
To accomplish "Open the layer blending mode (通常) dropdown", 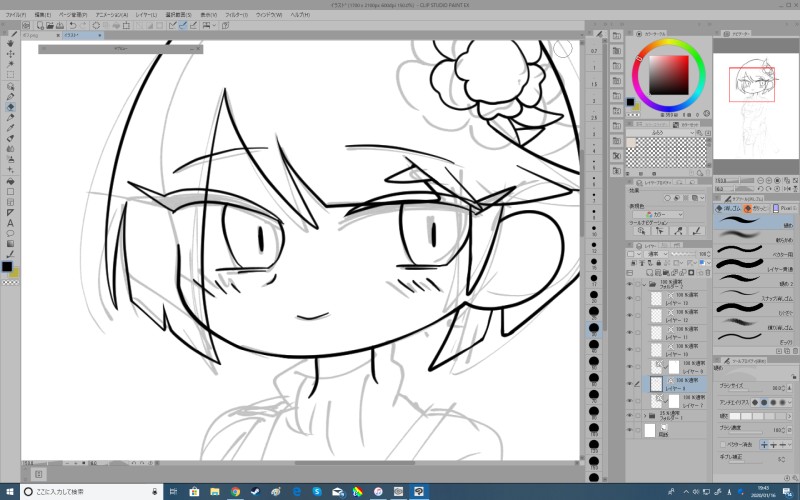I will click(x=656, y=254).
